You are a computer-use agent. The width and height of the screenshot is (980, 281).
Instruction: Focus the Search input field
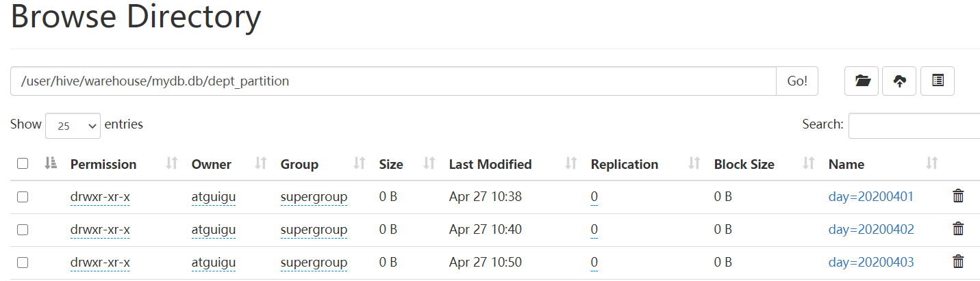(914, 126)
